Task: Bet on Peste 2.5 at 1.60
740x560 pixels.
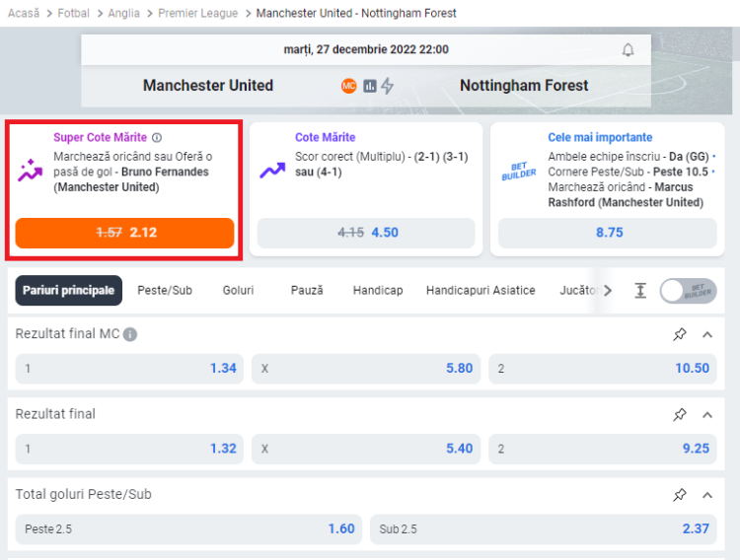Action: point(188,528)
